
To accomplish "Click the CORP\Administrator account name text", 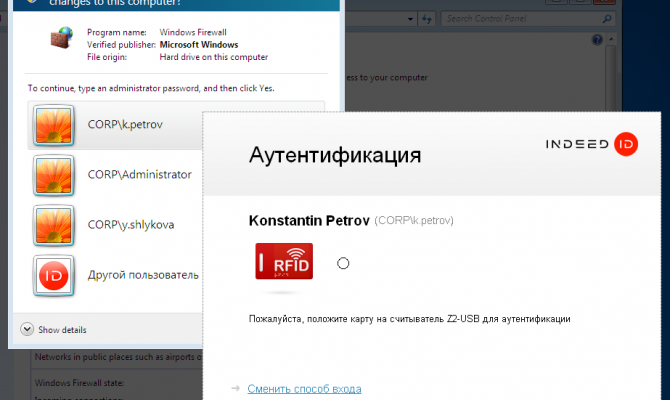I will [x=139, y=174].
